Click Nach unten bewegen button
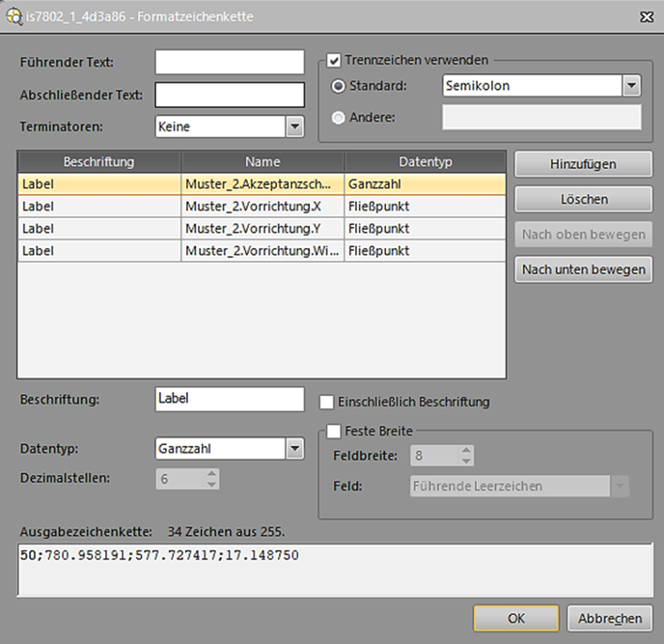 (x=582, y=269)
